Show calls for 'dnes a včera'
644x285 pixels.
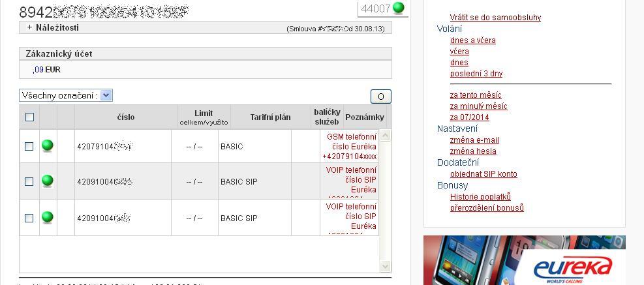click(x=472, y=40)
